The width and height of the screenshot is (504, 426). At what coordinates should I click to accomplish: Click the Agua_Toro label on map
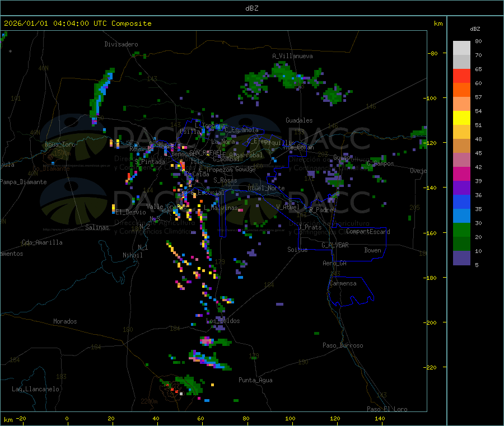60,144
